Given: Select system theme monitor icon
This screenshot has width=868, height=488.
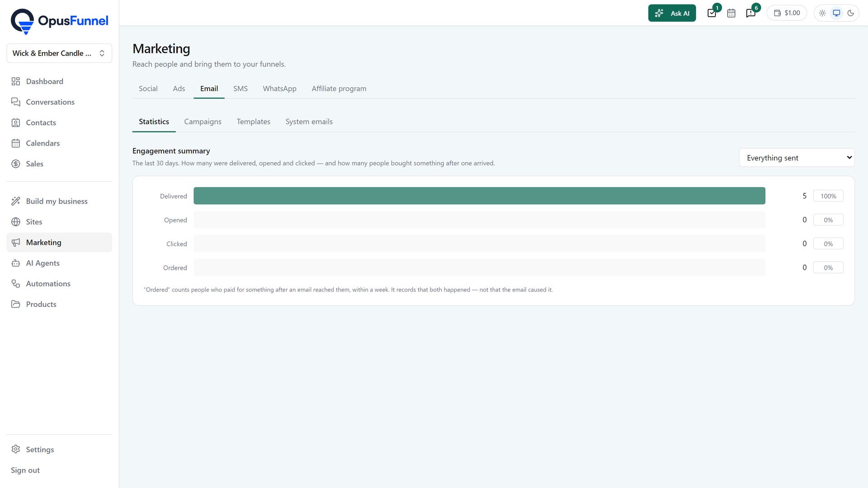Looking at the screenshot, I should tap(836, 13).
